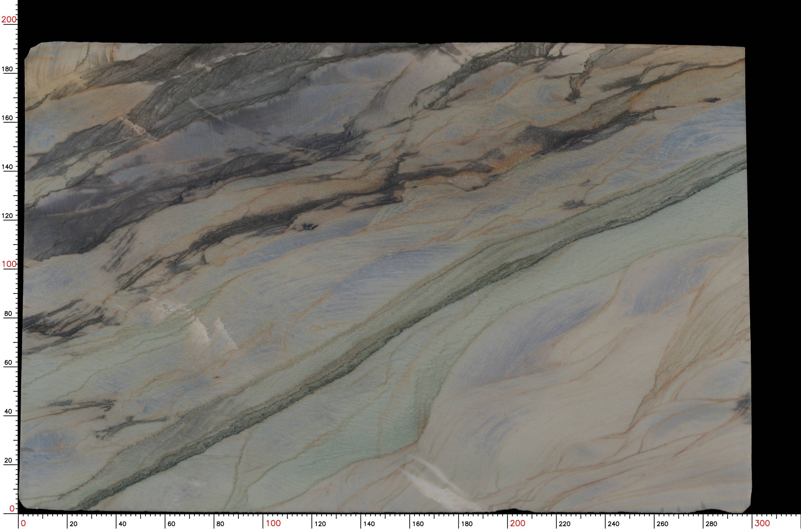Click the red '0' on the left ruler
The height and width of the screenshot is (532, 801).
[x=12, y=508]
